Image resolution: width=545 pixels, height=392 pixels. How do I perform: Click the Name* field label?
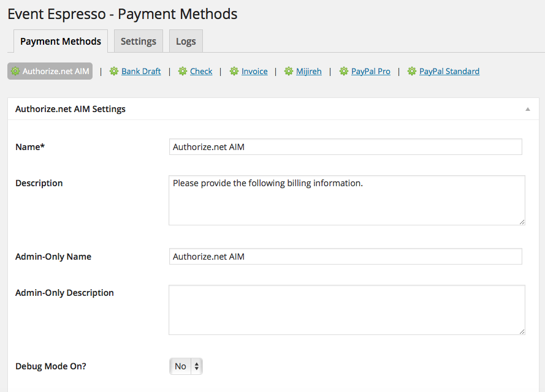(x=30, y=147)
